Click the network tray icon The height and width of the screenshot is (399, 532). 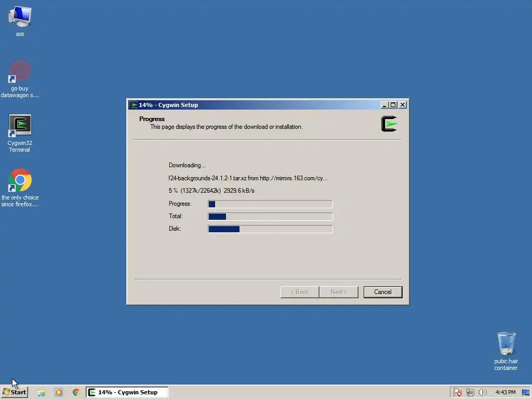[x=470, y=393]
